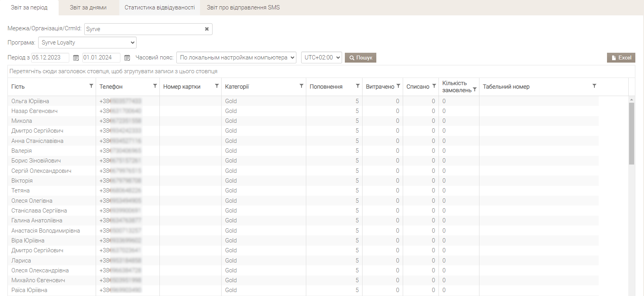Image resolution: width=644 pixels, height=296 pixels.
Task: Open filter for Поповнення column
Action: [x=358, y=86]
